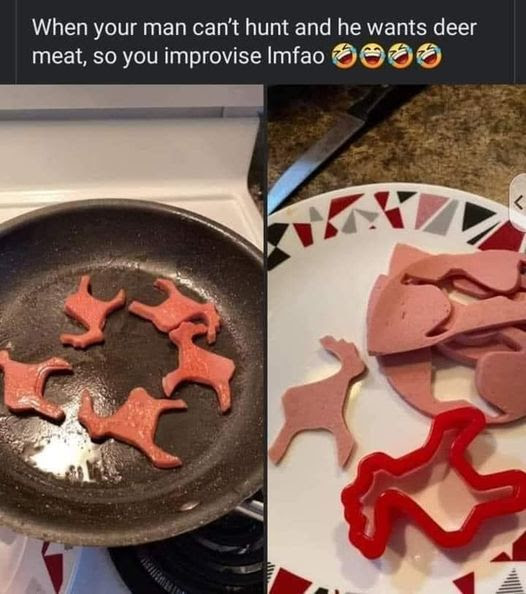Open the frying pan photo
Screen dimensions: 526x594
pos(132,339)
